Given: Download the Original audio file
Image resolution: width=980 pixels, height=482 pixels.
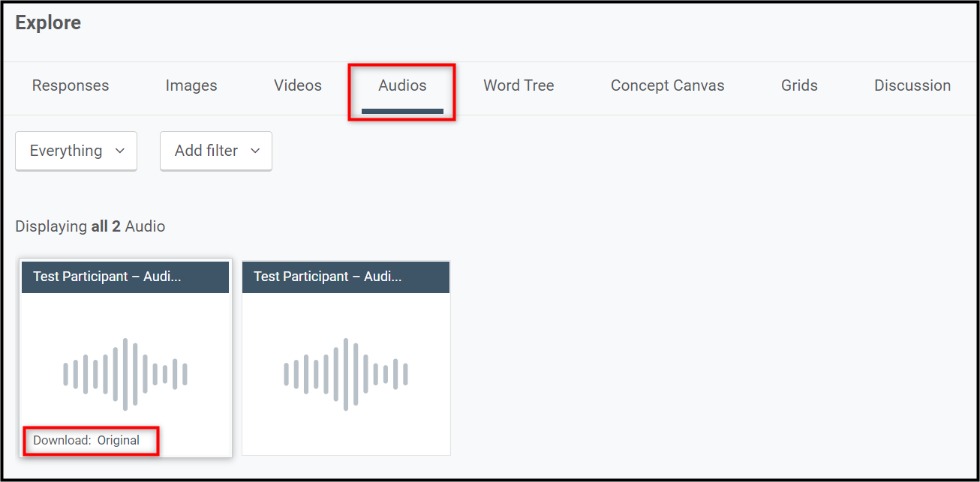Looking at the screenshot, I should click(x=119, y=440).
